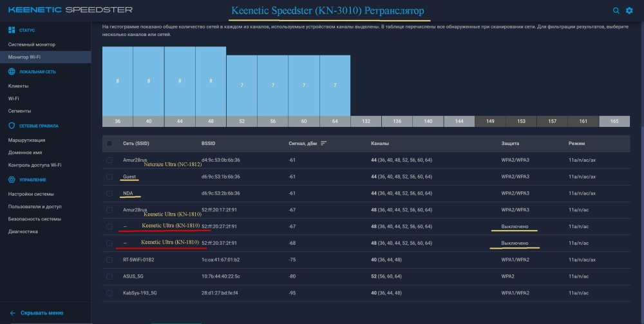
Task: Open the settings gear icon
Action: [x=629, y=11]
